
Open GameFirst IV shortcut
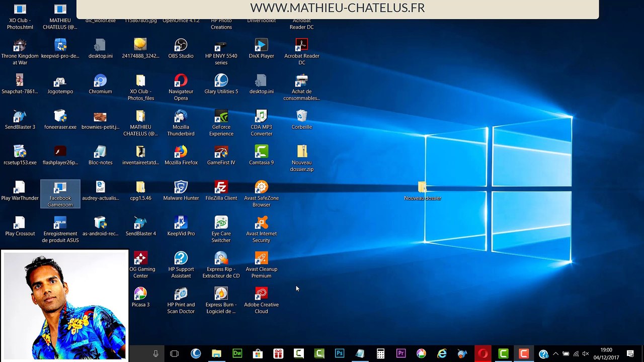click(221, 155)
